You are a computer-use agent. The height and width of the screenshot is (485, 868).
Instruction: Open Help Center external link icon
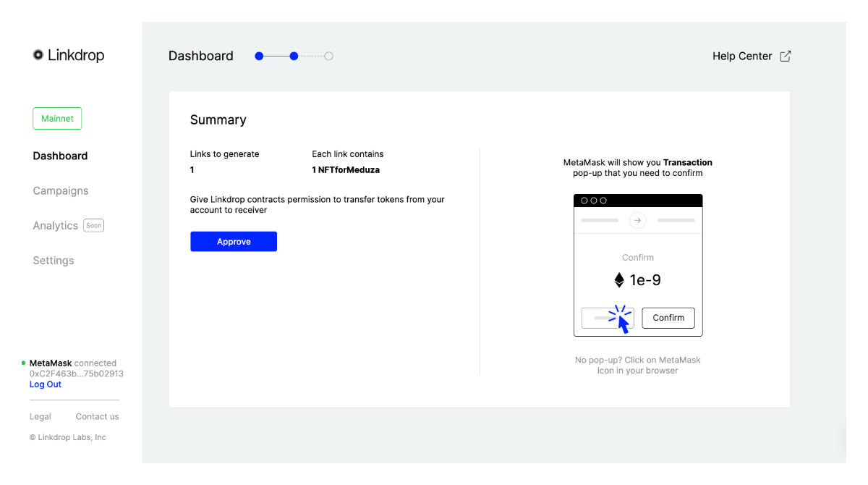pyautogui.click(x=786, y=56)
